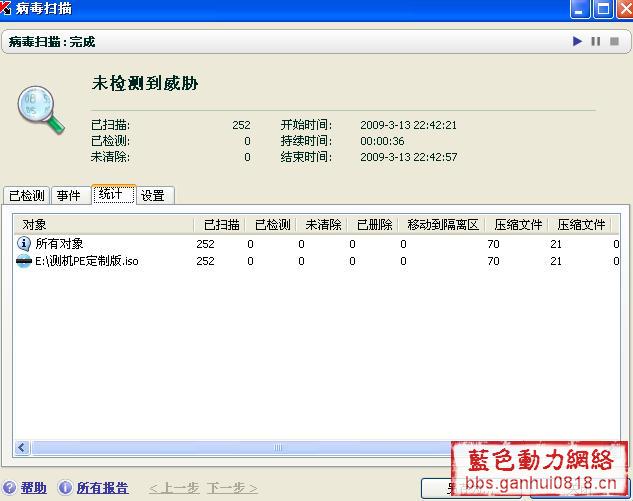The image size is (633, 501).
Task: Click the 所有报告 info icon
Action: tap(65, 488)
